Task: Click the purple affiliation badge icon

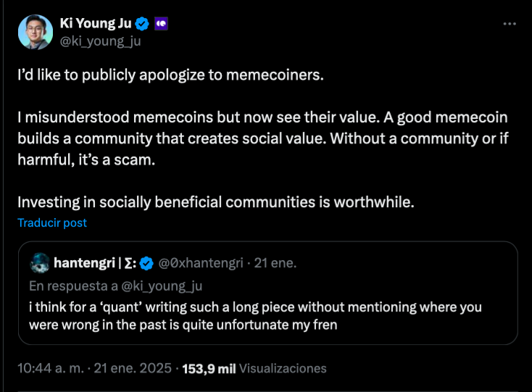Action: (162, 24)
